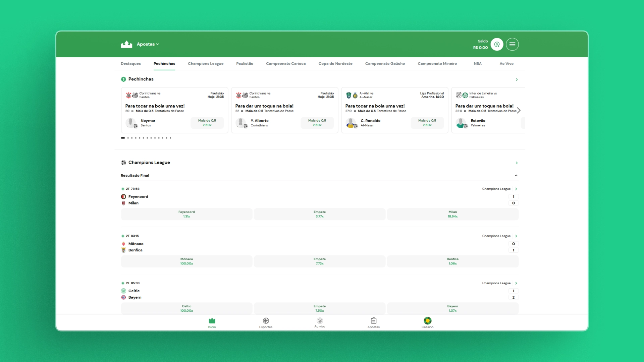Switch to Campeonato Carioca tab
This screenshot has height=362, width=644.
tap(286, 64)
